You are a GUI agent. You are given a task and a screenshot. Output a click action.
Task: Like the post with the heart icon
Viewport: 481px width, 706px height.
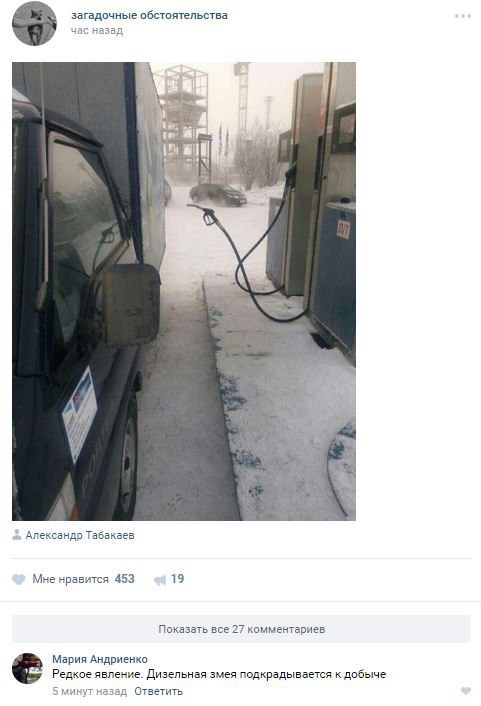18,579
